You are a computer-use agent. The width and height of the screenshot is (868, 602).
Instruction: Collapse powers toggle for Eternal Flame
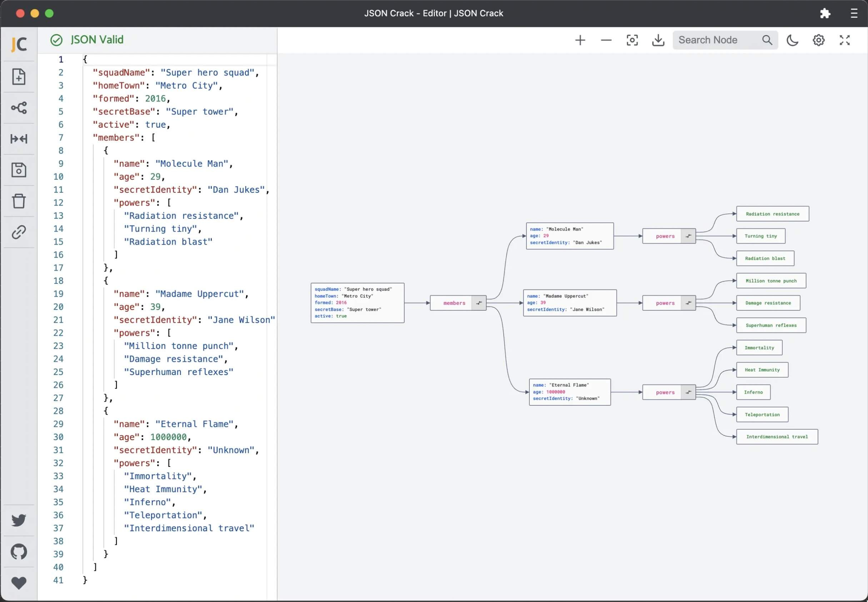[x=688, y=392]
